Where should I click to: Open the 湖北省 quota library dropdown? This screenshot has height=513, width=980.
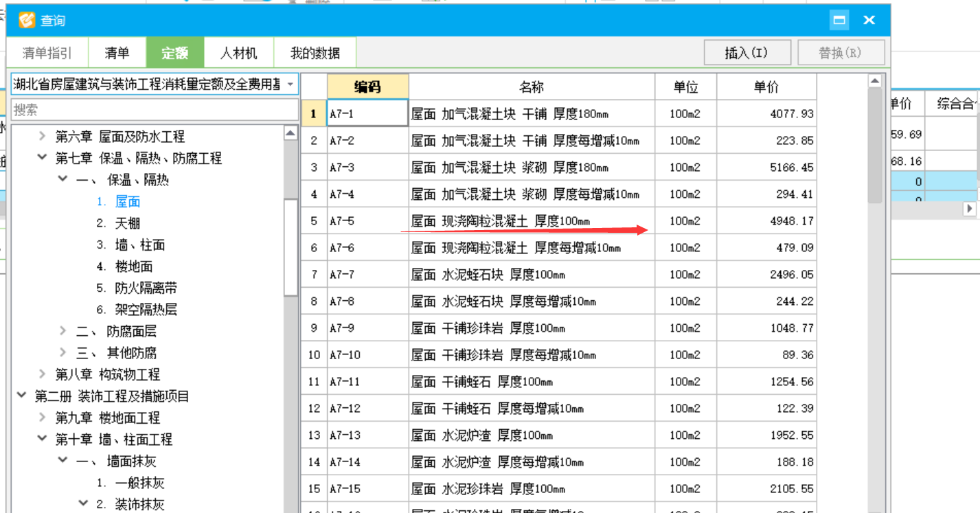point(290,84)
